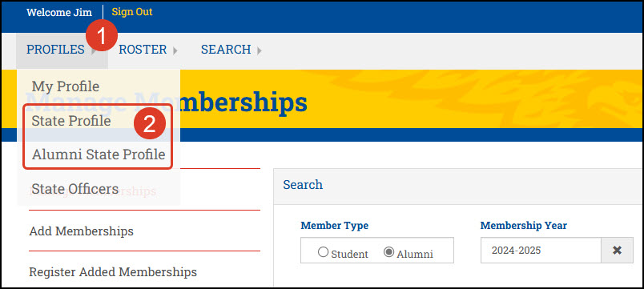The height and width of the screenshot is (289, 644).
Task: Click the arrow icon beside PROFILES
Action: 94,52
